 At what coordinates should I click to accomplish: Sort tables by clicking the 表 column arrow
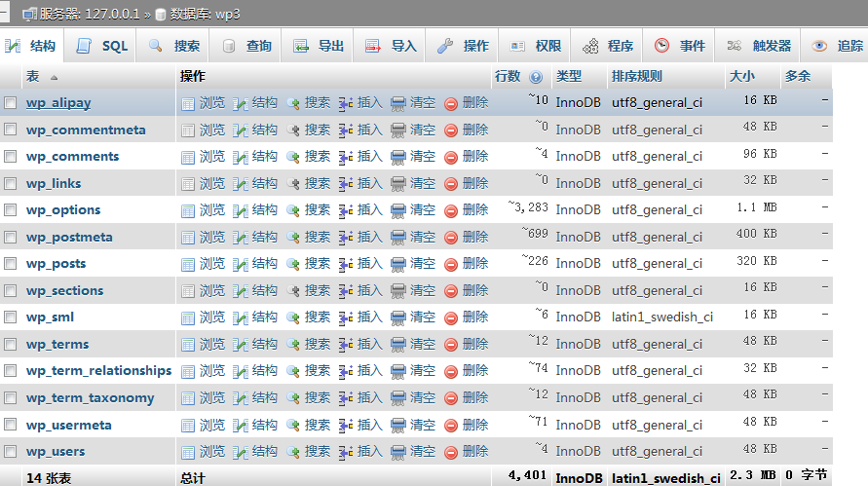54,76
